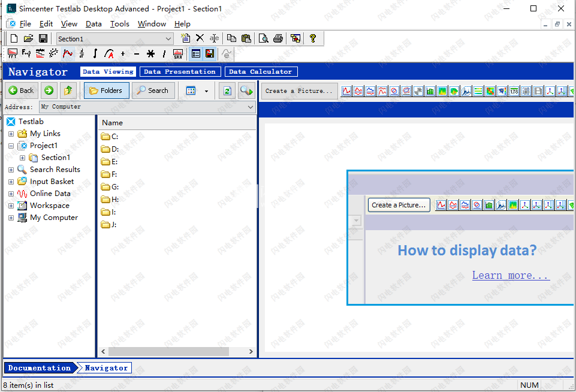Select the integral function icon

click(x=95, y=54)
